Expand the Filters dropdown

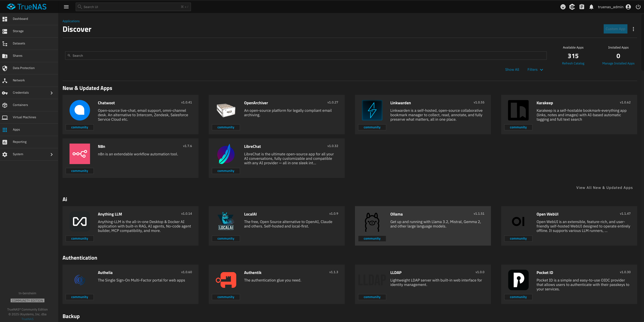[x=535, y=70]
